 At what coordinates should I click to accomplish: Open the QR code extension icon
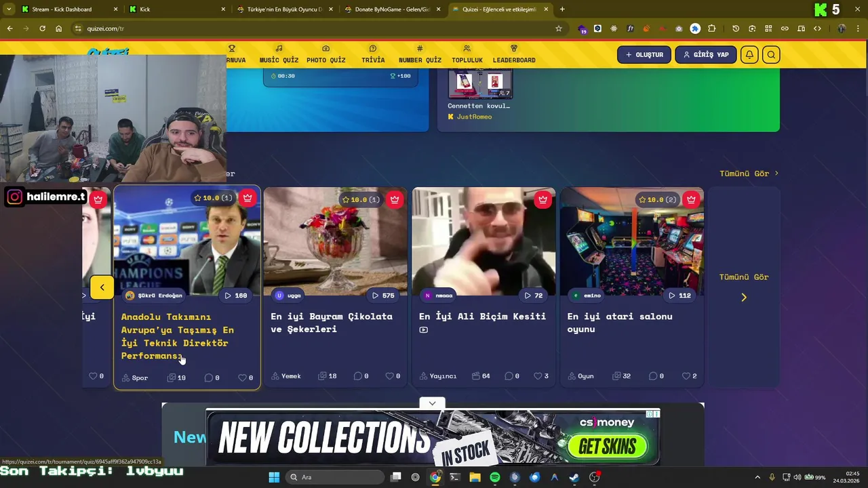[768, 28]
